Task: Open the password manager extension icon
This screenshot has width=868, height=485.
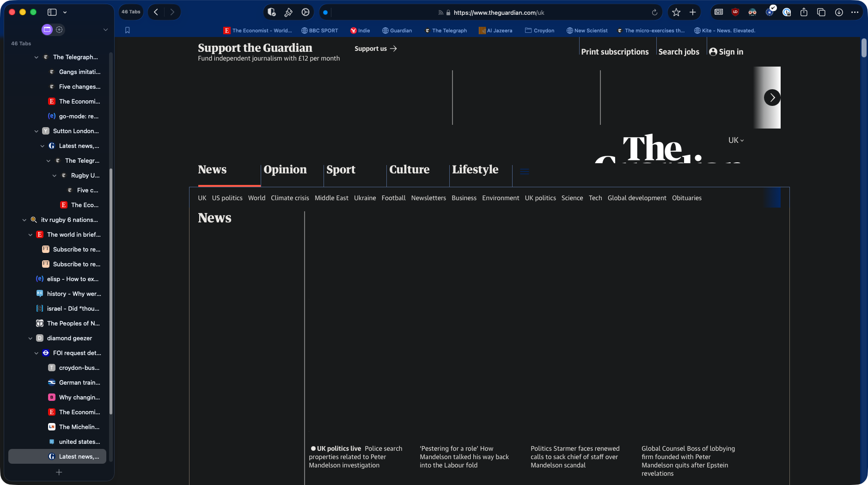Action: [787, 12]
